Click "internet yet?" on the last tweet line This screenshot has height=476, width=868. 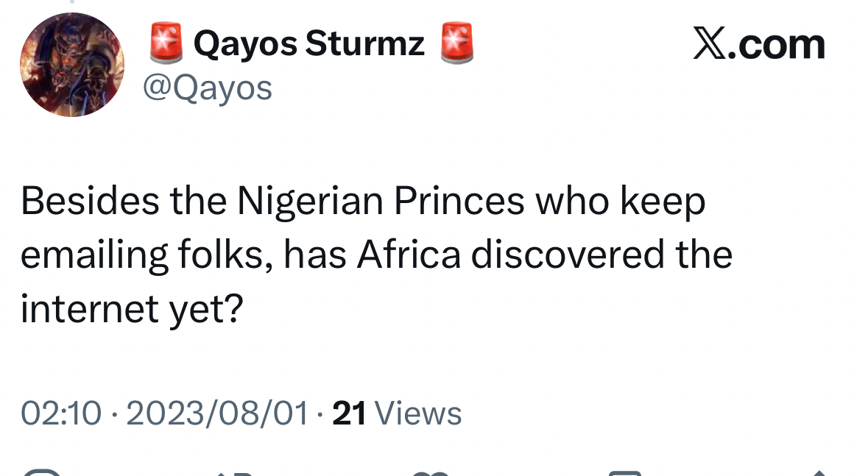[x=132, y=308]
